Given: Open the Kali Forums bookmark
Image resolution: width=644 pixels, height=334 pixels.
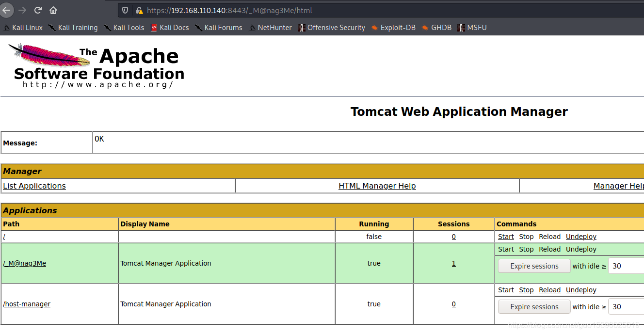Looking at the screenshot, I should pyautogui.click(x=219, y=28).
